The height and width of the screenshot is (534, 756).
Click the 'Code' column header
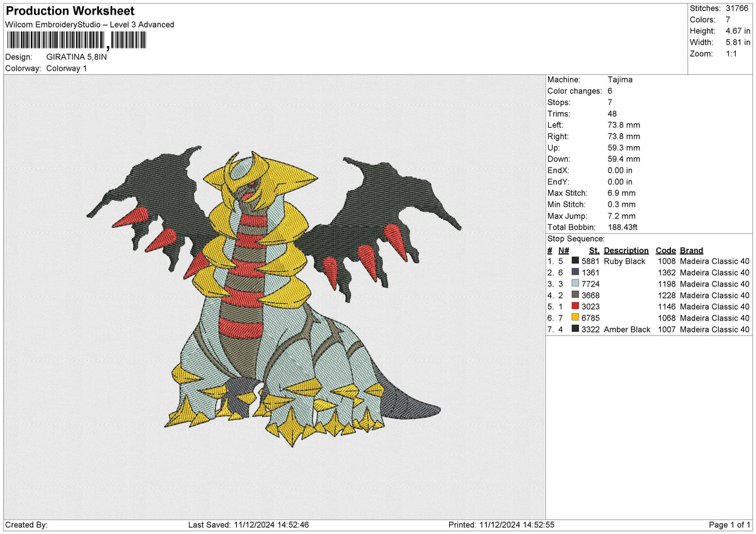click(665, 251)
